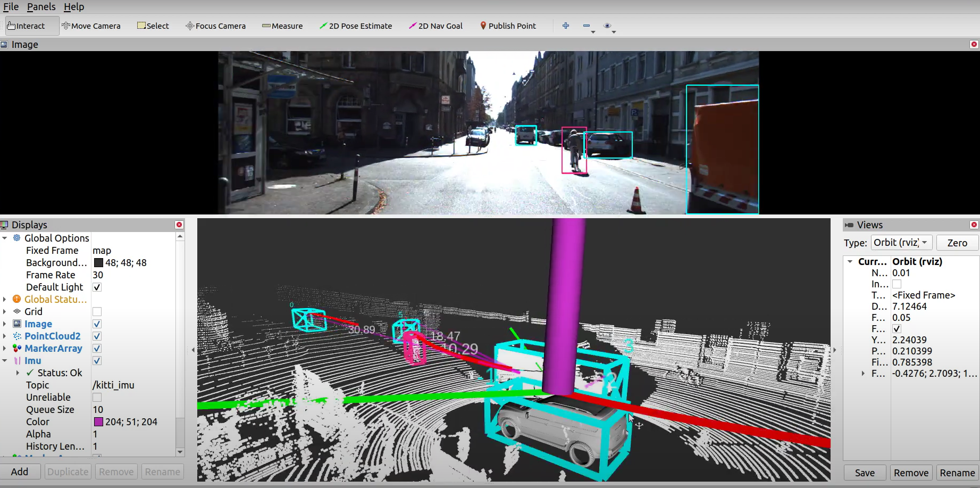The image size is (980, 488).
Task: Click the Imu color swatch
Action: tap(98, 422)
